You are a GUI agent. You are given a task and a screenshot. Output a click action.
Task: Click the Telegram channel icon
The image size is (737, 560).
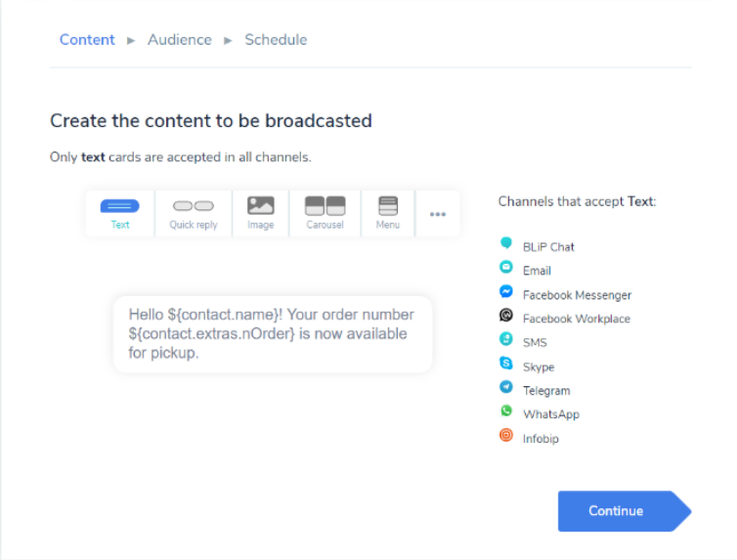point(506,388)
